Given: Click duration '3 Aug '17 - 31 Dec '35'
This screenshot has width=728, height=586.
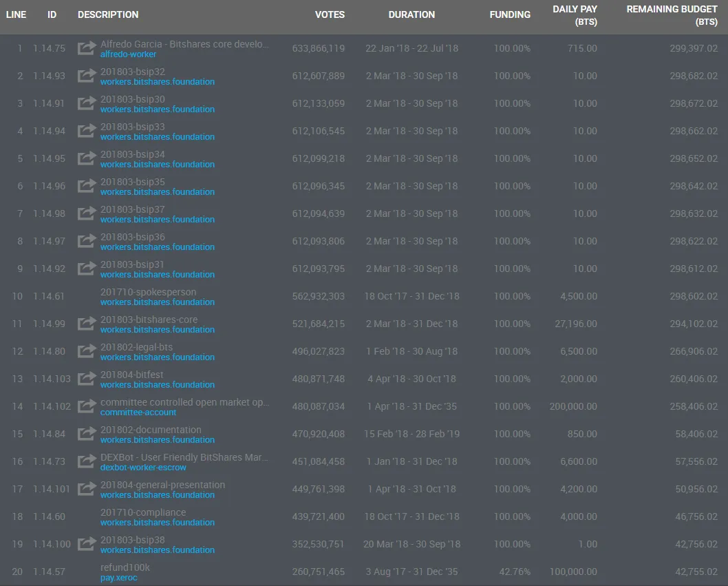Looking at the screenshot, I should pos(411,572).
